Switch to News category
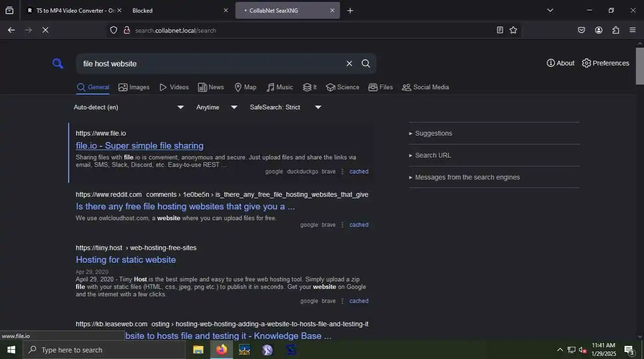The height and width of the screenshot is (359, 644). (x=211, y=87)
